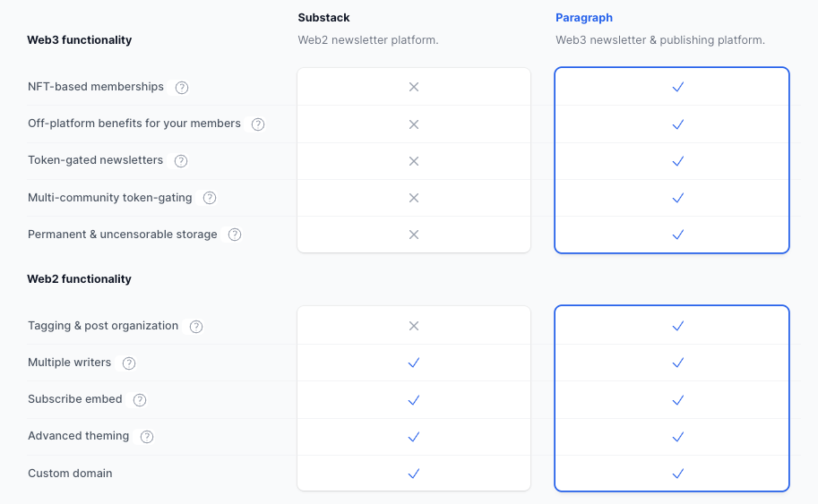
Task: Click the Subscribe embed label
Action: click(x=74, y=399)
